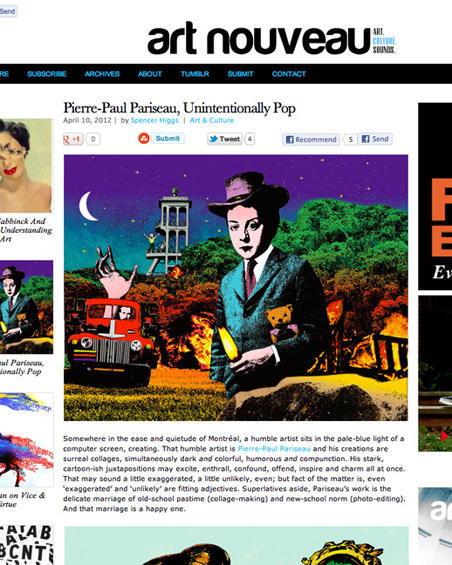The width and height of the screenshot is (452, 565).
Task: Click the Google +1 button
Action: click(x=73, y=139)
